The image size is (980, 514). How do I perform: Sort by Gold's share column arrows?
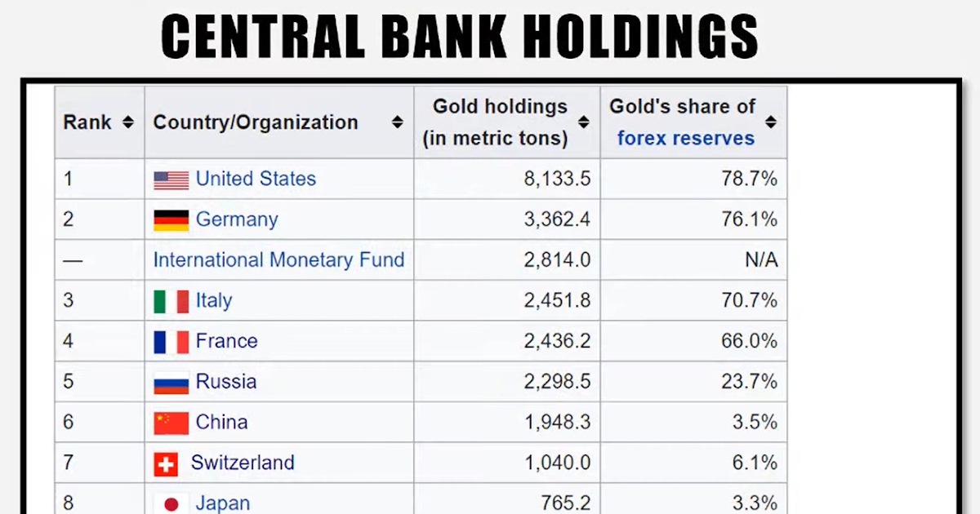click(x=770, y=122)
